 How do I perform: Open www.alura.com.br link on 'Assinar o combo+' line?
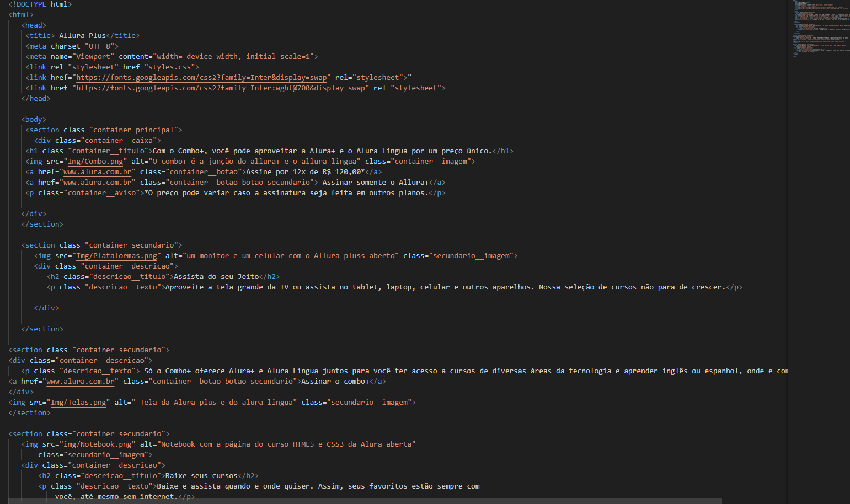[x=81, y=382]
